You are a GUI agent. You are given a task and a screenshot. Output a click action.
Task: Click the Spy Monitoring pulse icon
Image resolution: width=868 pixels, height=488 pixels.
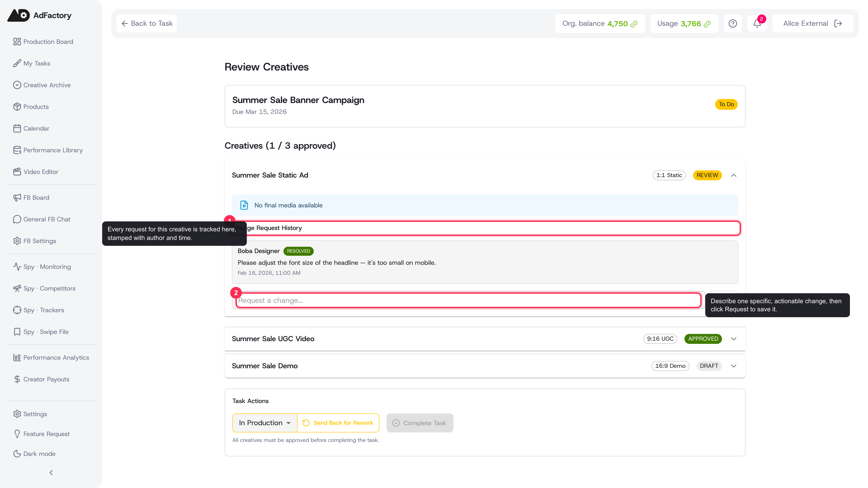tap(17, 266)
